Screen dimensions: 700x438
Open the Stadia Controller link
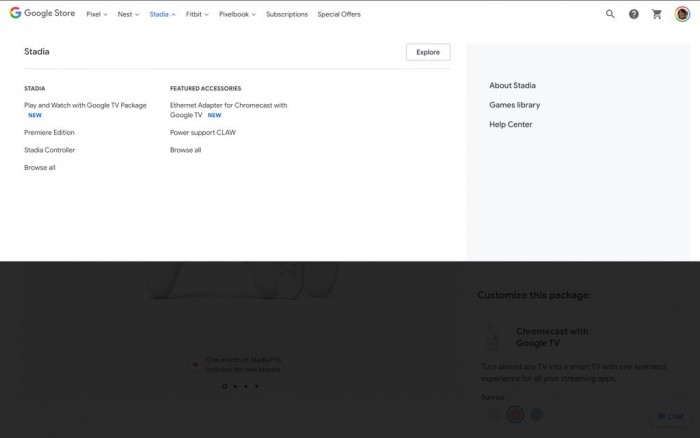point(49,150)
